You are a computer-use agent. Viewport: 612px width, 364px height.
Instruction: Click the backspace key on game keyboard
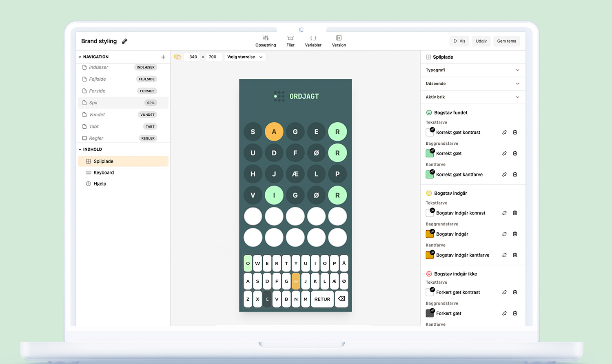pyautogui.click(x=341, y=299)
